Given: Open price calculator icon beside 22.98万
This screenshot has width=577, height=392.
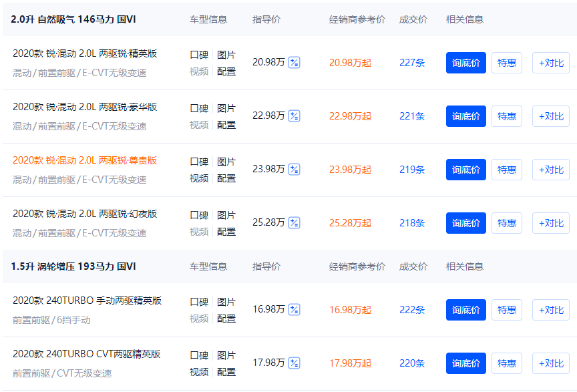Looking at the screenshot, I should (294, 116).
